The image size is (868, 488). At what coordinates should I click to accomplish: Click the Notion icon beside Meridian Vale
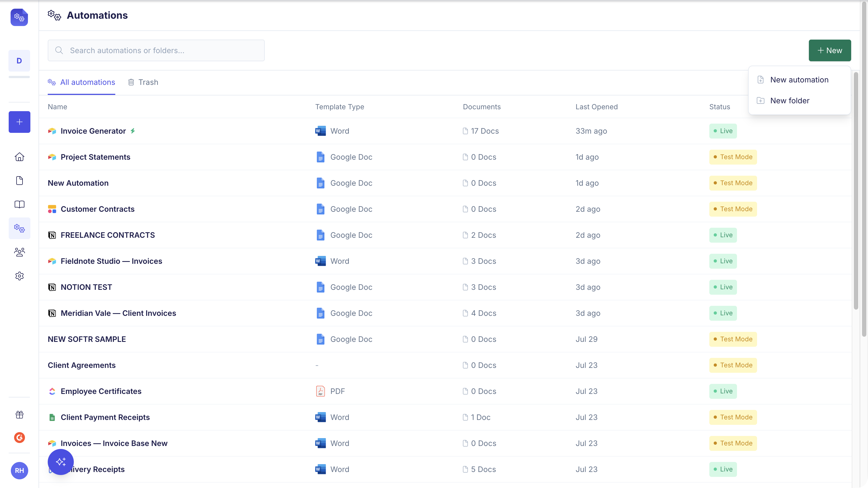point(52,313)
